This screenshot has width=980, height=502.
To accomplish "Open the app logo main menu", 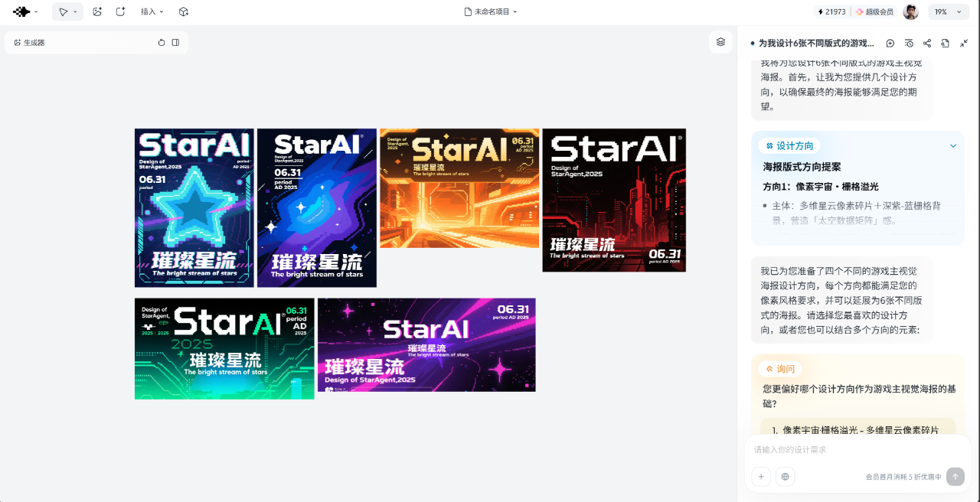I will (25, 11).
